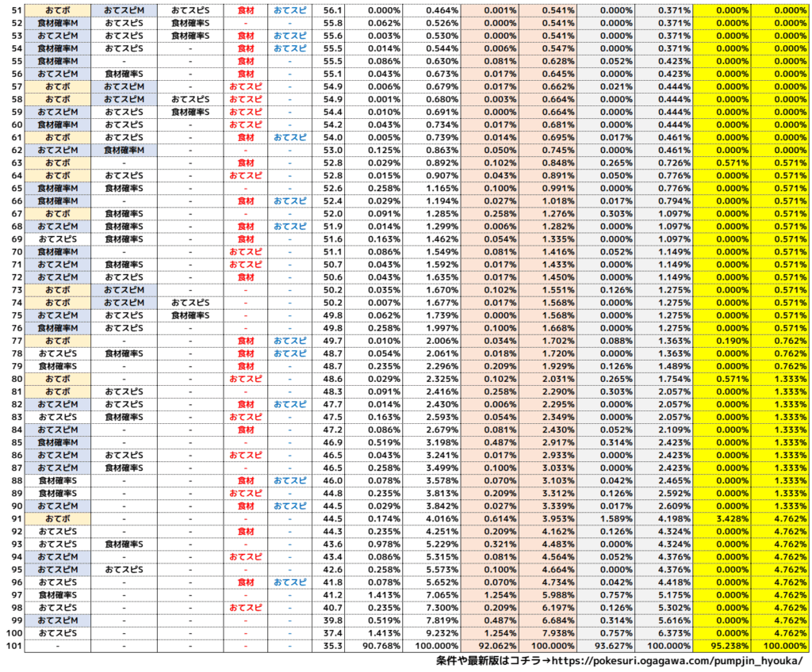Click the 0.614% cell in row 91

coord(489,519)
